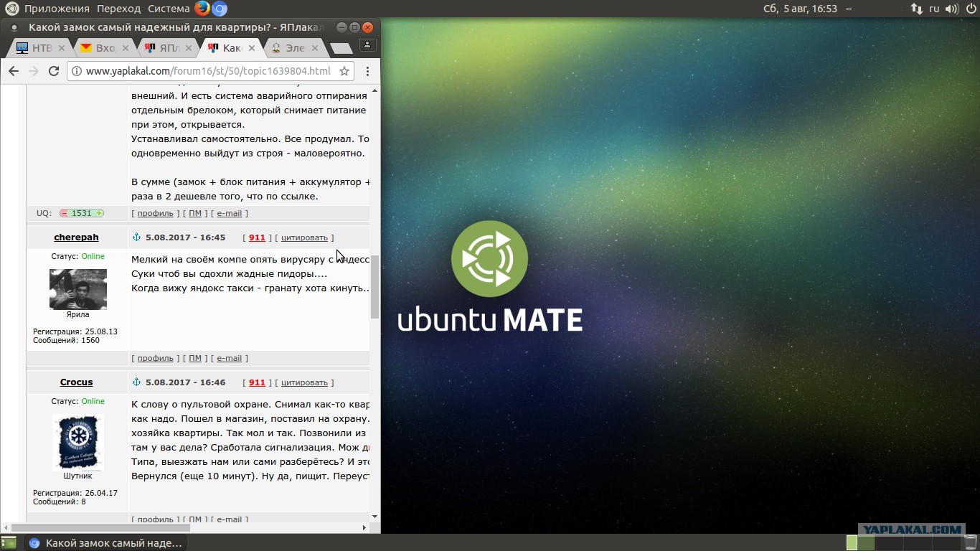Open a new tab in Chrome
Viewport: 980px width, 551px height.
[x=341, y=48]
